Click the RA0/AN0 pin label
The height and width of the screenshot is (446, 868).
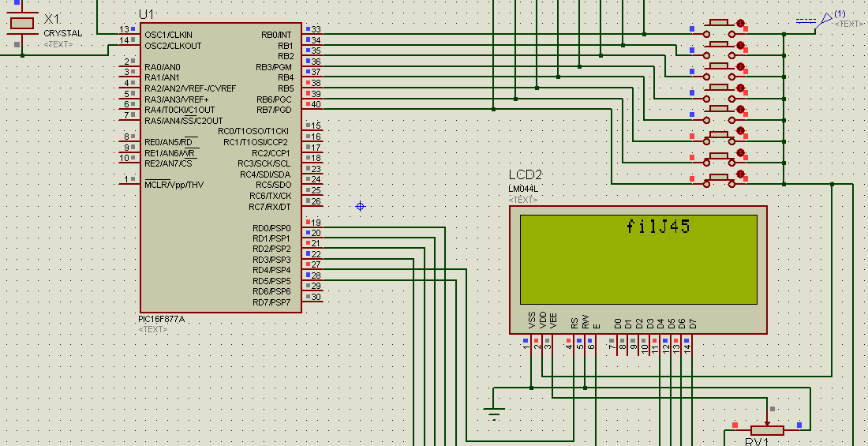click(x=163, y=67)
